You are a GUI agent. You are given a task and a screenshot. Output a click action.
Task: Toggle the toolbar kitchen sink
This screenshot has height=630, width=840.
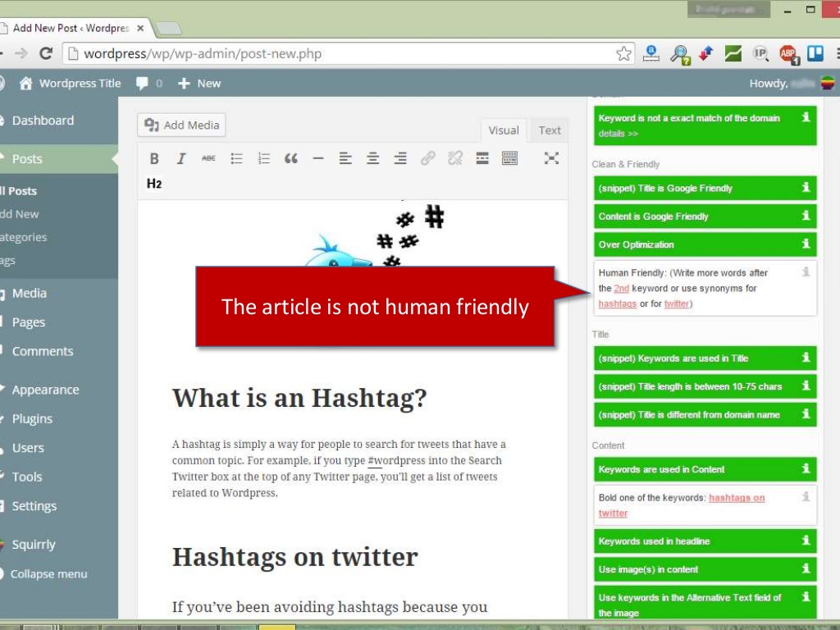[x=509, y=158]
